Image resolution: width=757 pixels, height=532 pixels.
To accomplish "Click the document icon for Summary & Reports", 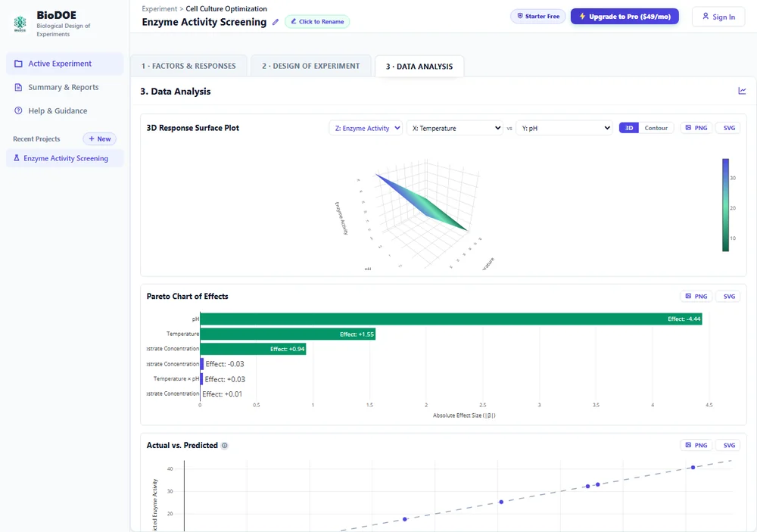I will point(18,87).
